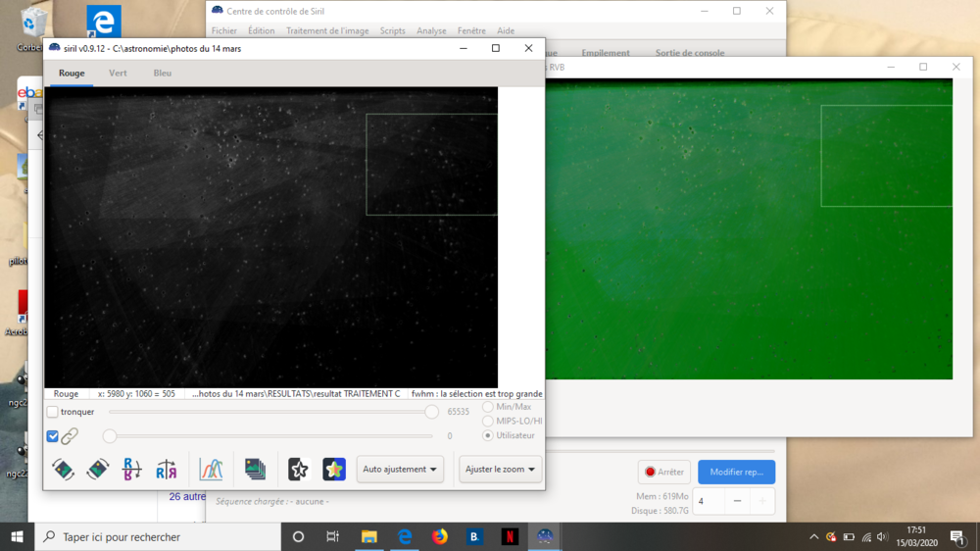Click the '26 autre' link text
This screenshot has height=551, width=980.
tap(187, 496)
